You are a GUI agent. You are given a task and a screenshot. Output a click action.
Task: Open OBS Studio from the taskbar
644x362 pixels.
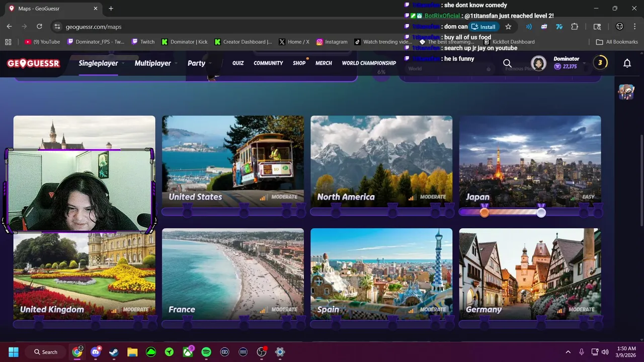[x=262, y=352]
